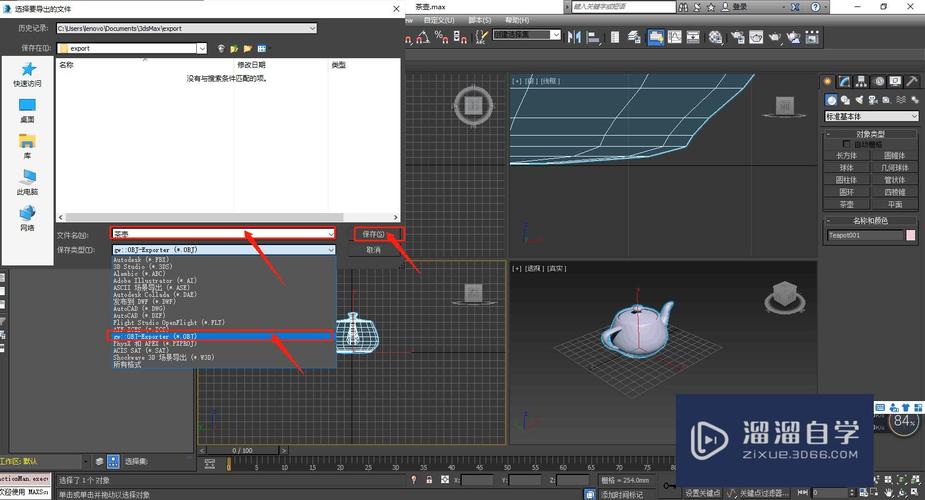Viewport: 925px width, 500px height.
Task: Click the 取消 button in export dialog
Action: click(x=374, y=250)
